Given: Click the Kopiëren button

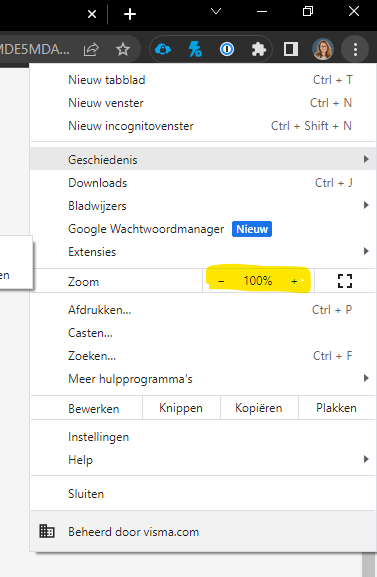Looking at the screenshot, I should pos(259,408).
